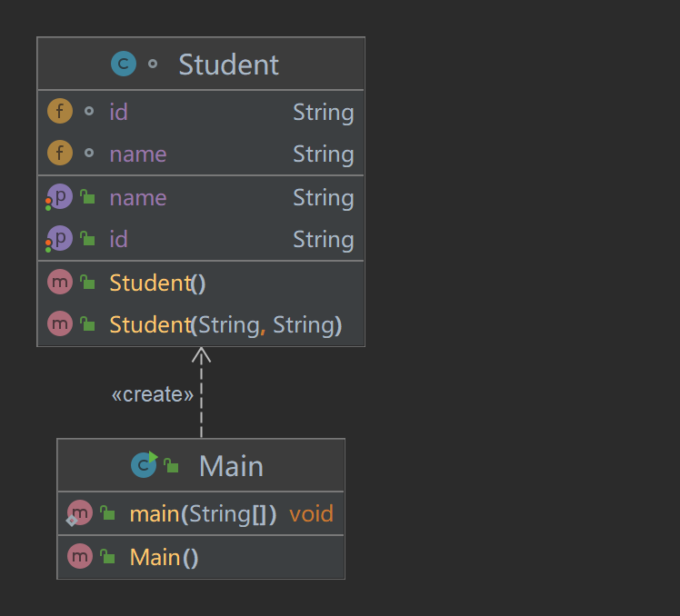Click the Student class icon in header
This screenshot has width=680, height=616.
coord(123,65)
